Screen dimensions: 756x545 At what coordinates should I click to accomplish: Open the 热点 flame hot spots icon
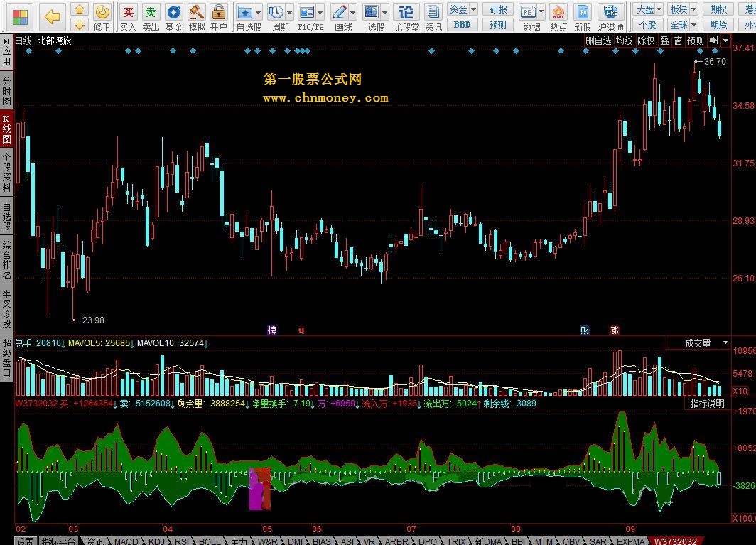pos(558,12)
